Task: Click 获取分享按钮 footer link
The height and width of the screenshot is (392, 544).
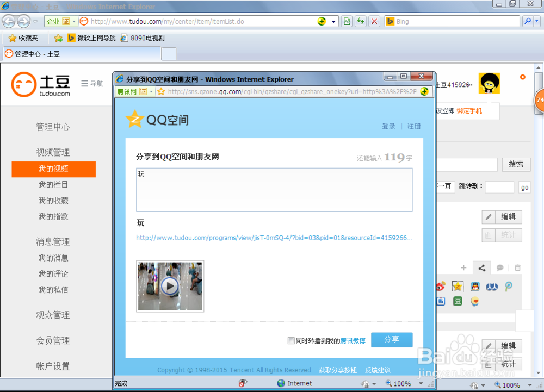Action: pyautogui.click(x=338, y=370)
